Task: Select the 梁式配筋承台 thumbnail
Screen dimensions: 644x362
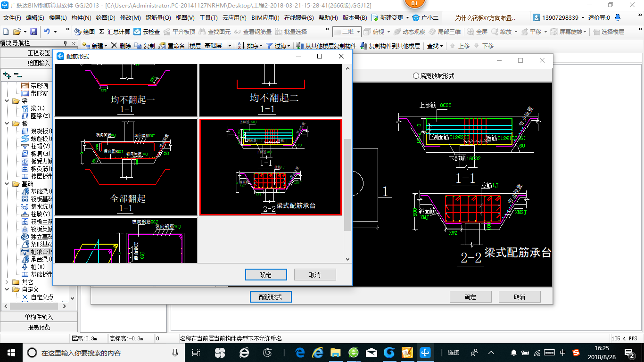Action: [x=271, y=167]
